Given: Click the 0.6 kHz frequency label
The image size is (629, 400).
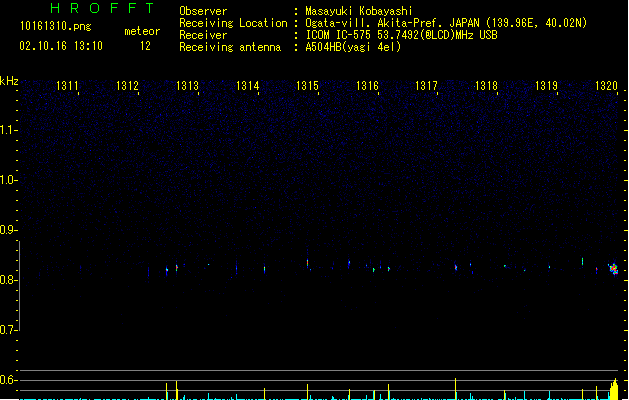Looking at the screenshot, I should [x=8, y=380].
